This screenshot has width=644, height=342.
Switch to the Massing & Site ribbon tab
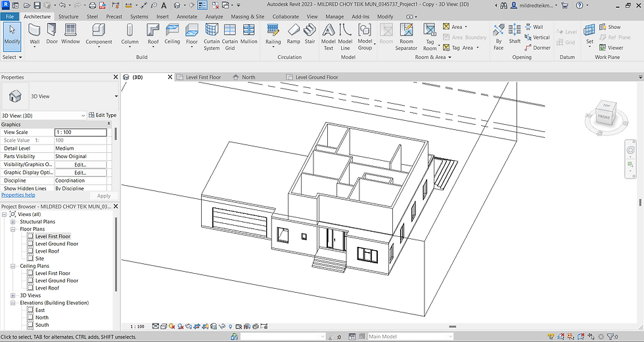coord(248,16)
